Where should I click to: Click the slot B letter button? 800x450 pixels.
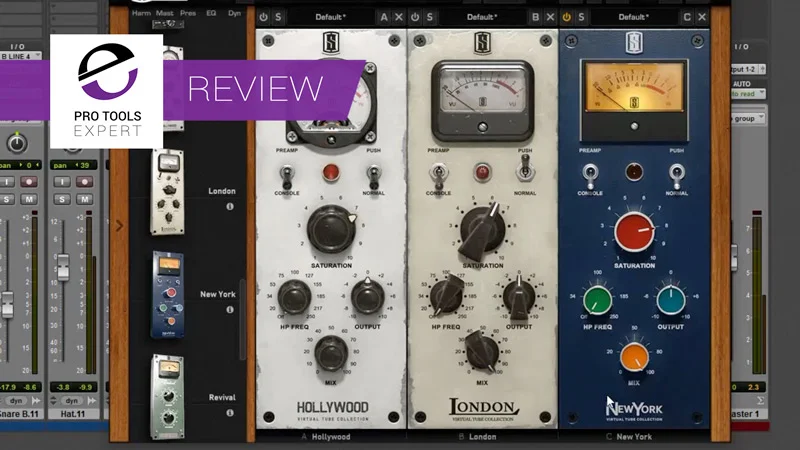[x=535, y=17]
